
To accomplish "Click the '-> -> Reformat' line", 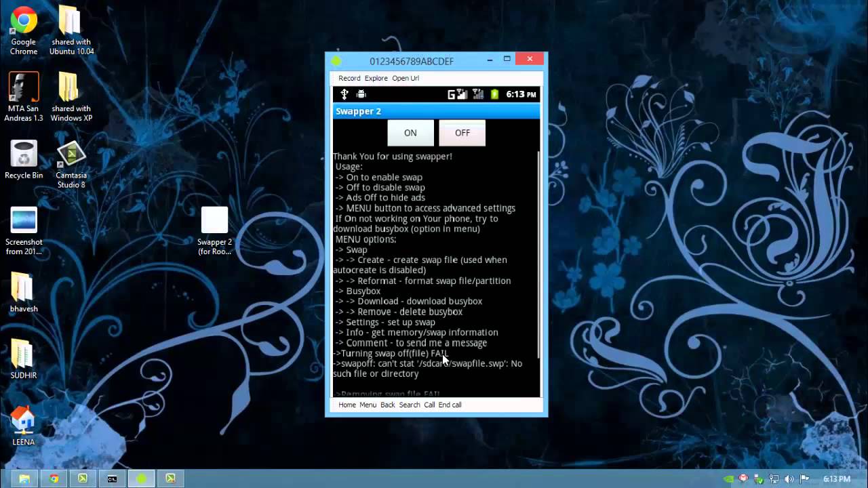I will coord(422,281).
